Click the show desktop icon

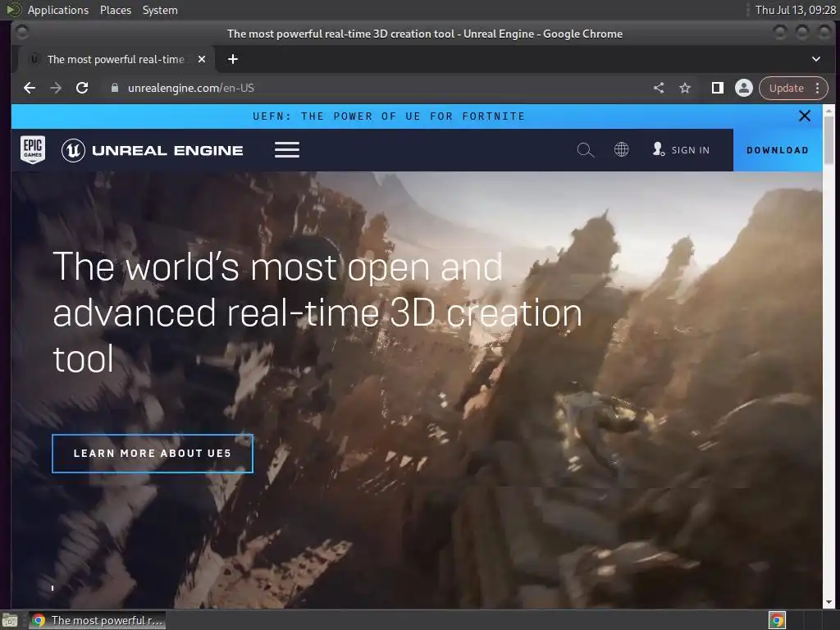[x=10, y=620]
